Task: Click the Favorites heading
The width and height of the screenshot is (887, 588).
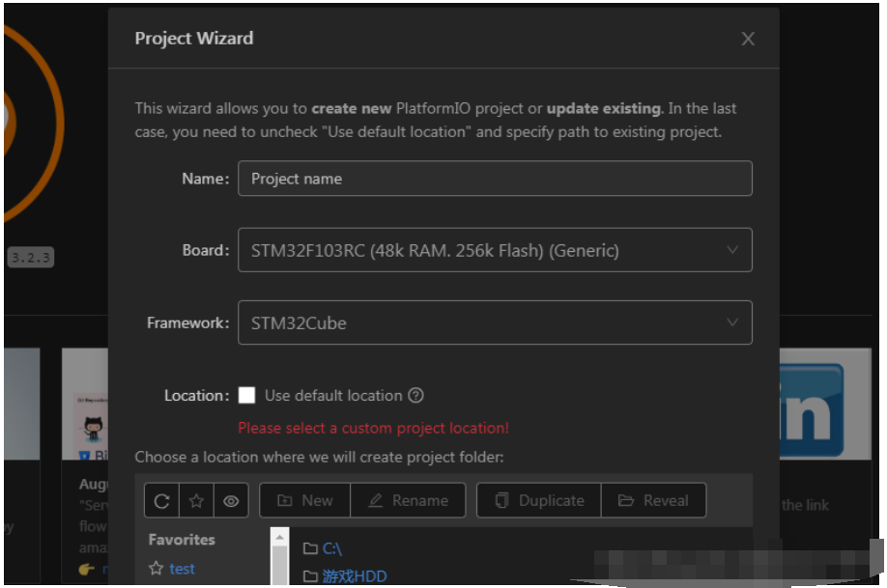Action: pyautogui.click(x=182, y=540)
